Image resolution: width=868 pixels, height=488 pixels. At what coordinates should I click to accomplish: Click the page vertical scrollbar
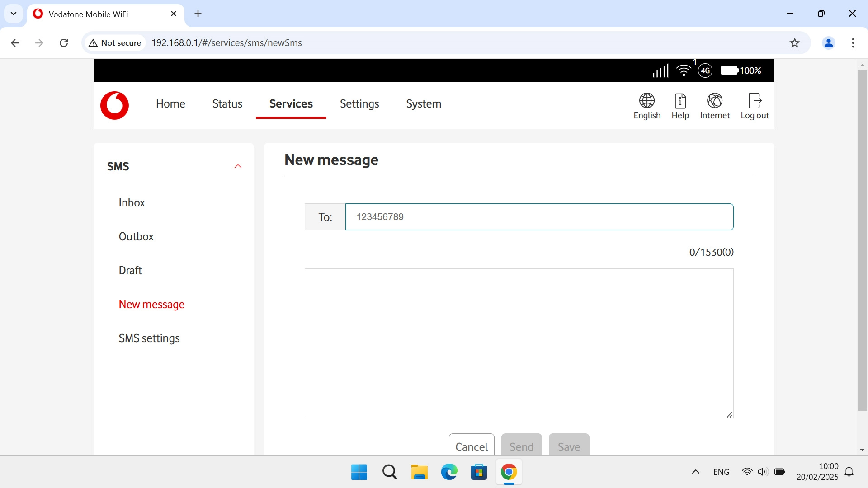(862, 239)
